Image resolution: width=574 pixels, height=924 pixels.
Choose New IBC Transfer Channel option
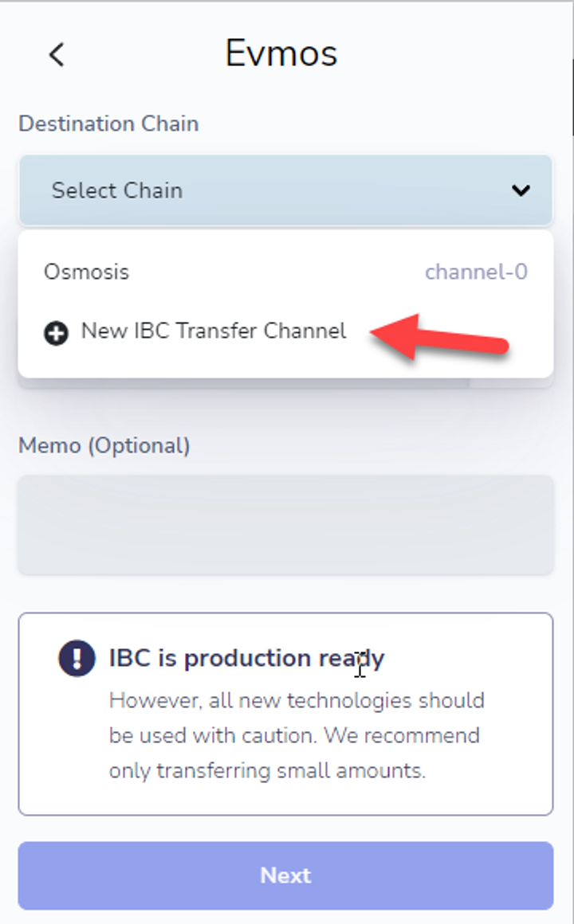click(x=214, y=331)
